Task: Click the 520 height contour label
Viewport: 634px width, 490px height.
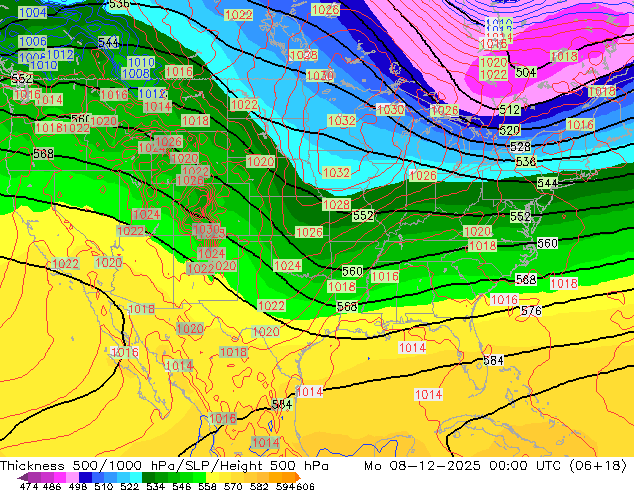Action: point(509,130)
